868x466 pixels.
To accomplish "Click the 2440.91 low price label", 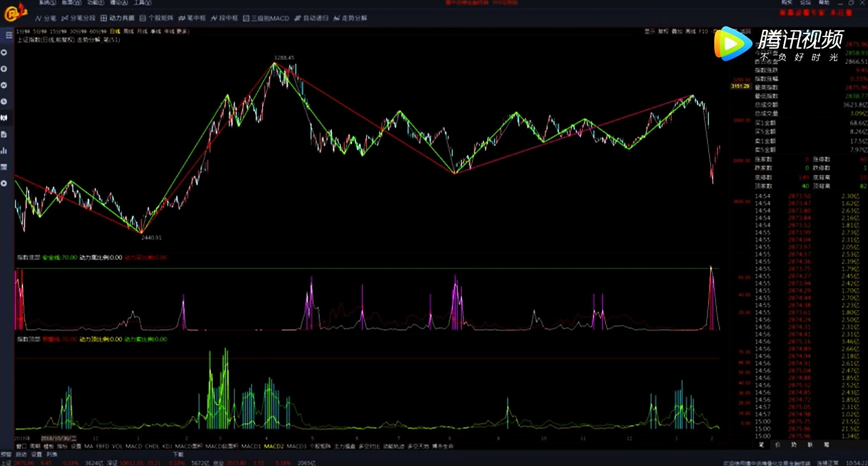I will tap(151, 237).
